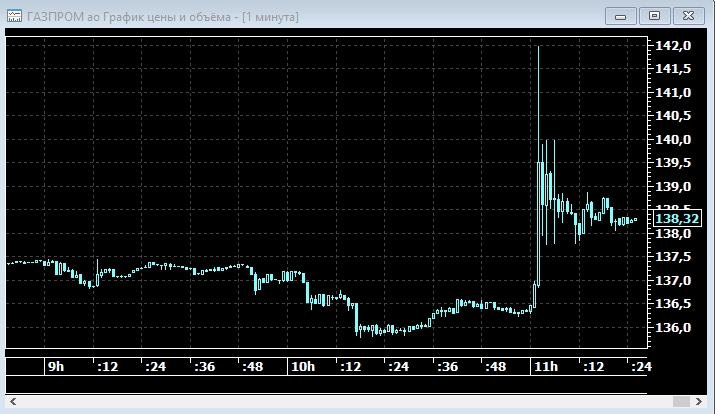Select the 9h mark on time axis
The image size is (715, 414).
click(x=56, y=367)
